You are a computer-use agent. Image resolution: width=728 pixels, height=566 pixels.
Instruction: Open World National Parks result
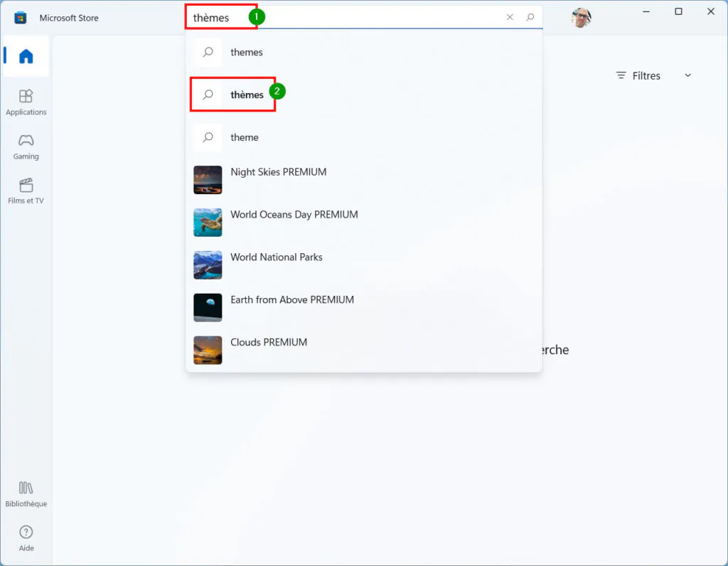(x=363, y=265)
